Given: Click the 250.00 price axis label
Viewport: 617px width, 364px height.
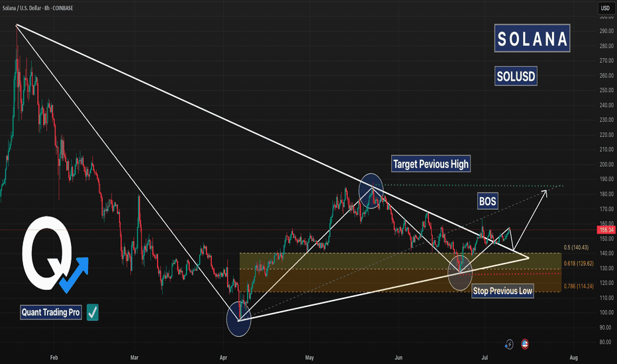Looking at the screenshot, I should 606,90.
